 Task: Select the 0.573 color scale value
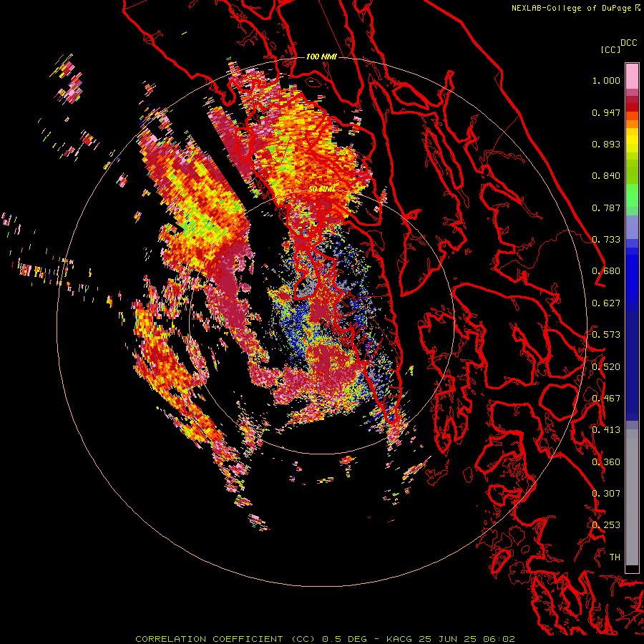(606, 335)
